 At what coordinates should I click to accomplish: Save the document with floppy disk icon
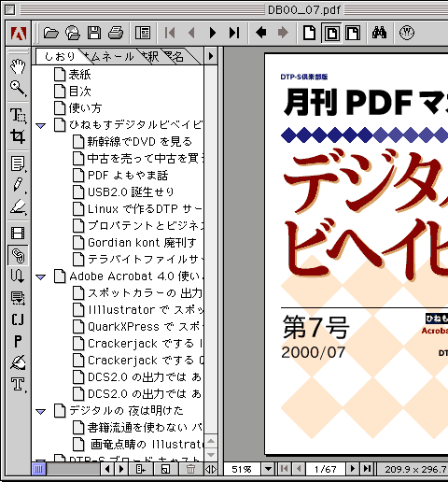tap(94, 33)
